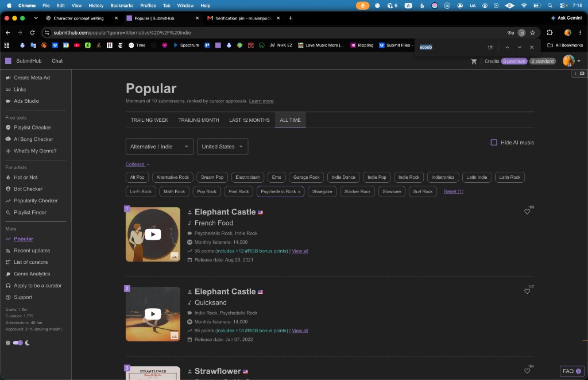The height and width of the screenshot is (380, 588).
Task: Open Recent updates page
Action: (x=32, y=251)
